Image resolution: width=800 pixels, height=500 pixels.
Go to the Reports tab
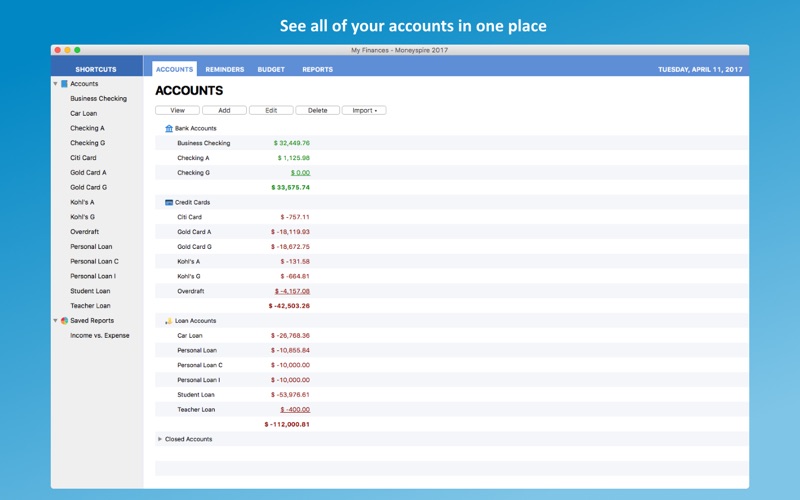tap(317, 69)
